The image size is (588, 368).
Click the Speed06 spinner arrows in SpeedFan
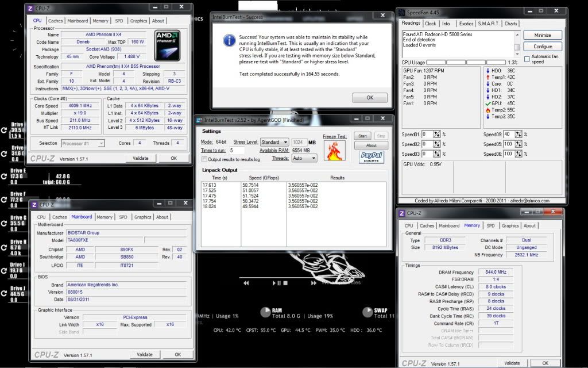pyautogui.click(x=519, y=154)
